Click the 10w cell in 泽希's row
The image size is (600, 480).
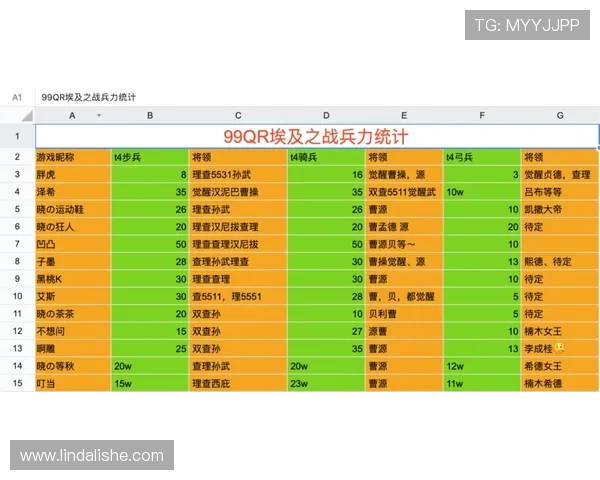click(482, 192)
